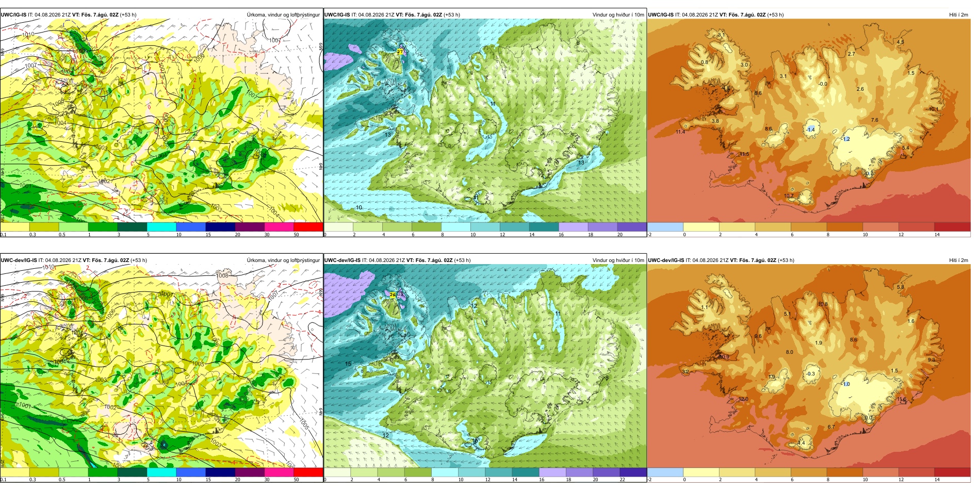Click the navy 15 swatch in UWC-dev precipitation legend
980x490 pixels.
220,472
